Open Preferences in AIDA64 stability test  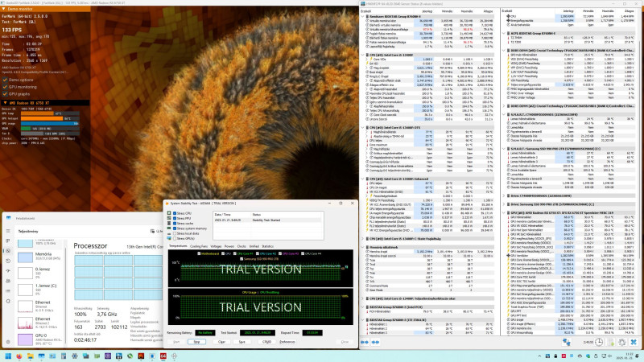click(x=287, y=341)
